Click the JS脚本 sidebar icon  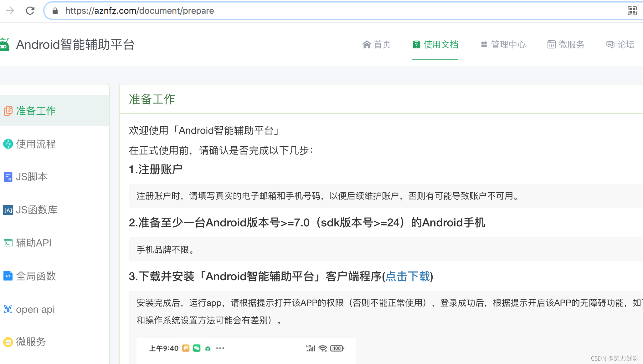(x=8, y=177)
